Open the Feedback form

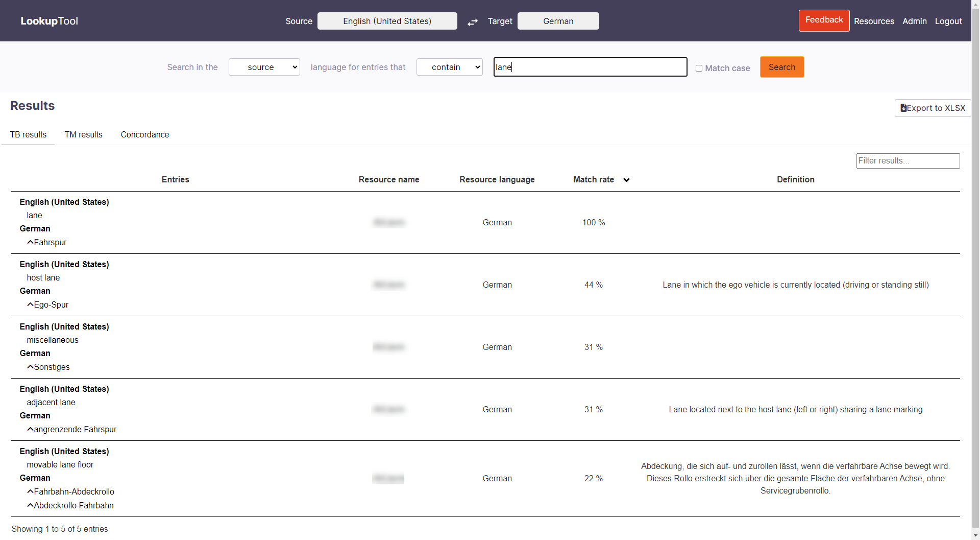pos(823,20)
